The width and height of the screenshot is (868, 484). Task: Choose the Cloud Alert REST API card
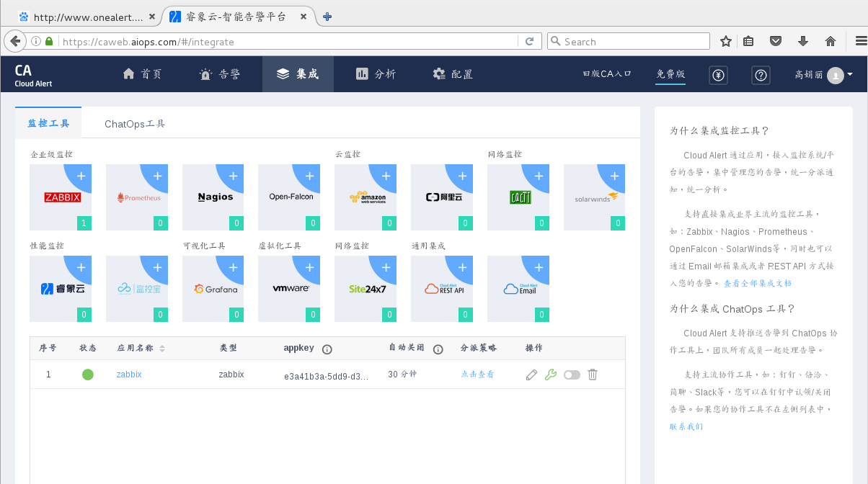point(442,289)
